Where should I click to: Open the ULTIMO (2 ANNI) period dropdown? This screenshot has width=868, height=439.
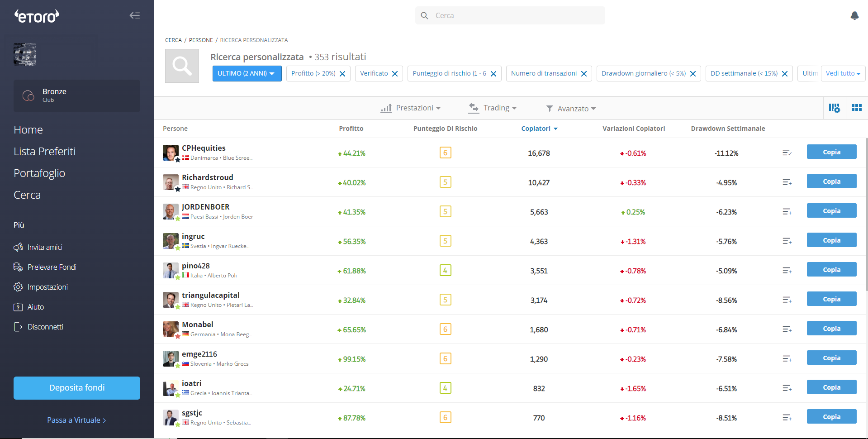tap(247, 73)
